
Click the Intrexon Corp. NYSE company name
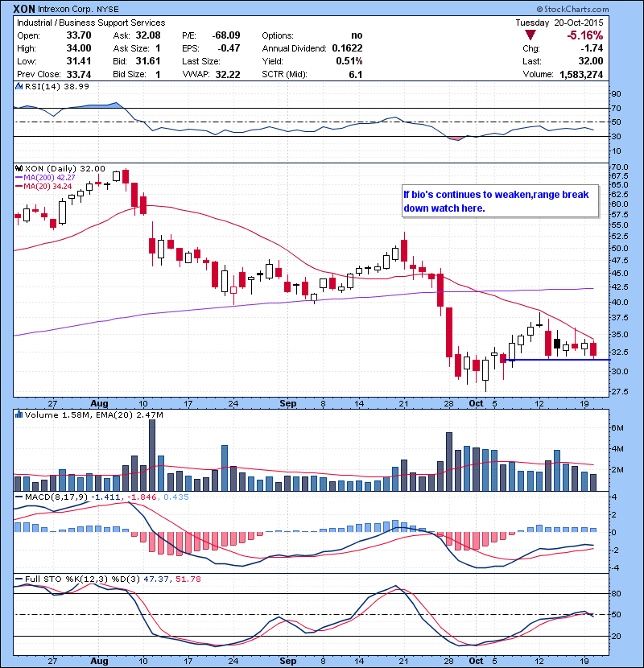point(78,9)
